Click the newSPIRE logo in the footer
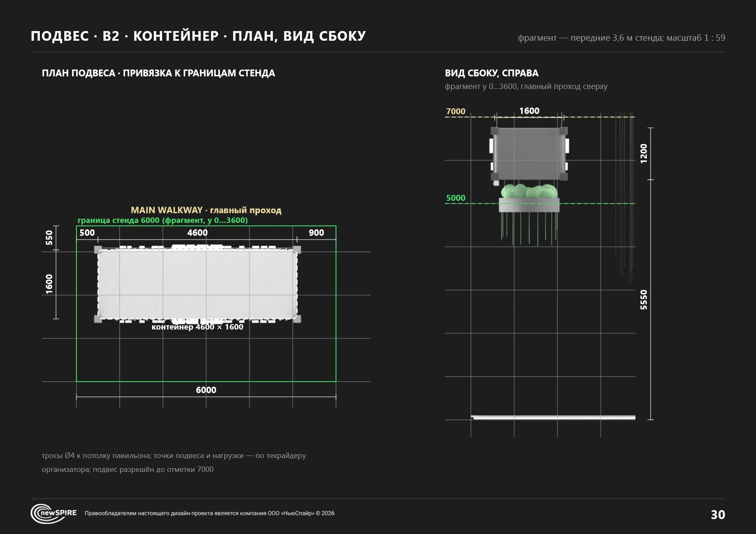 (54, 513)
